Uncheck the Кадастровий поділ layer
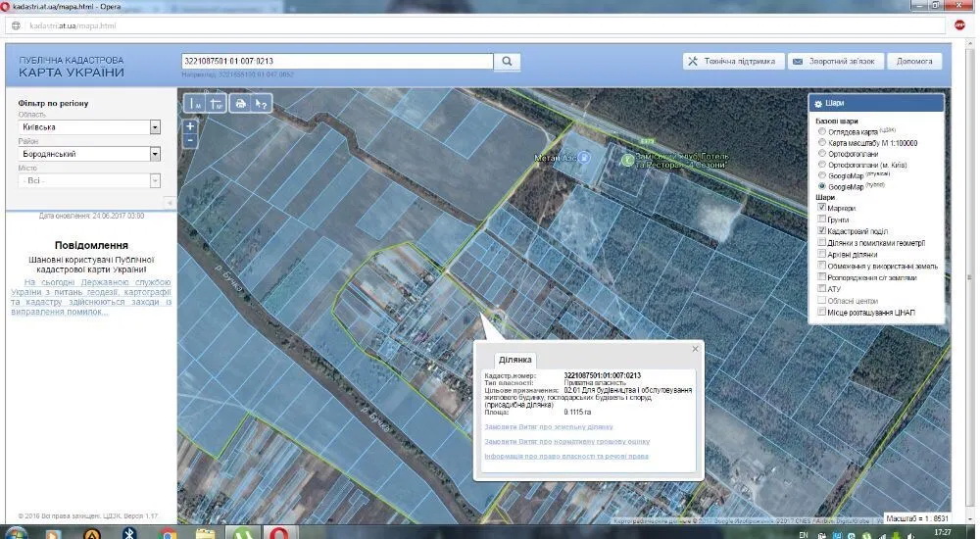980x539 pixels. (x=821, y=232)
